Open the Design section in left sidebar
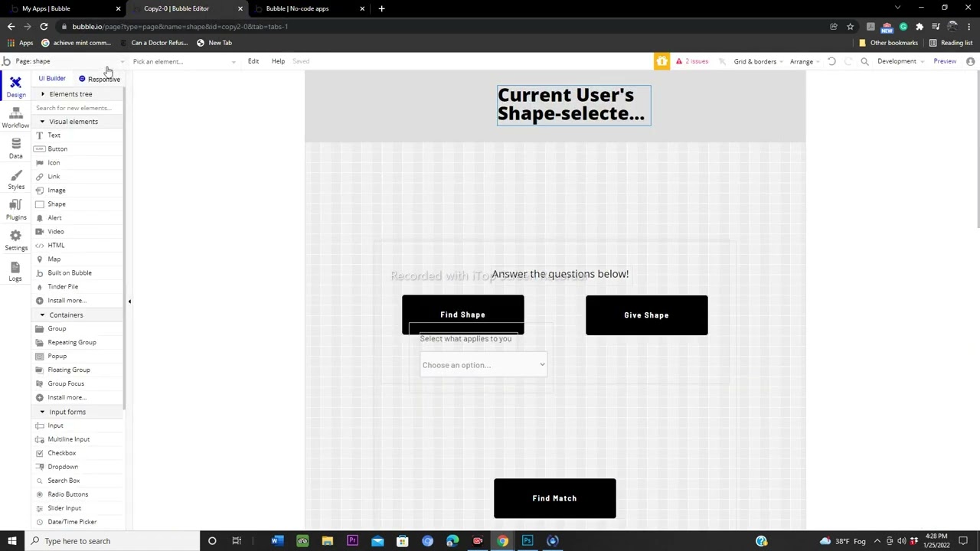Image resolution: width=980 pixels, height=551 pixels. pos(15,87)
